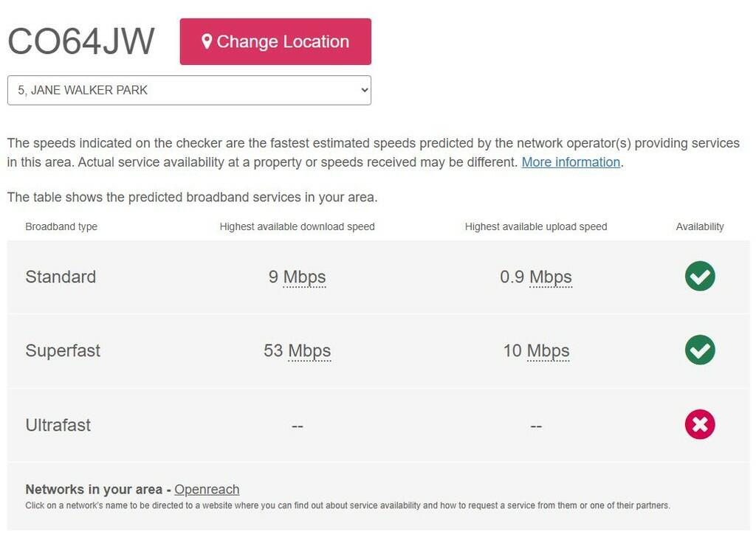
Task: Click the Highest available upload speed header
Action: pyautogui.click(x=536, y=226)
